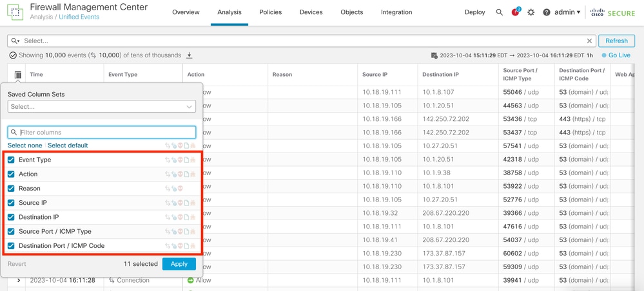Open the Objects menu
Viewport: 644px width, 291px height.
(351, 12)
